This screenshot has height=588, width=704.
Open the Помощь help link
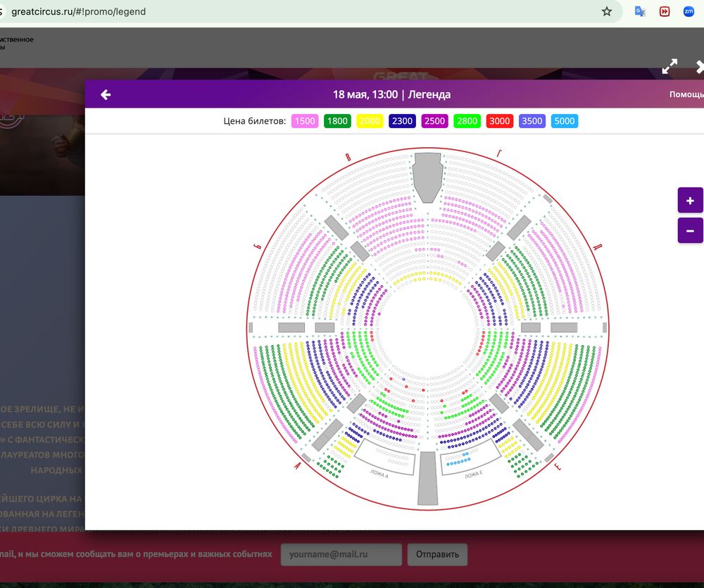[686, 94]
